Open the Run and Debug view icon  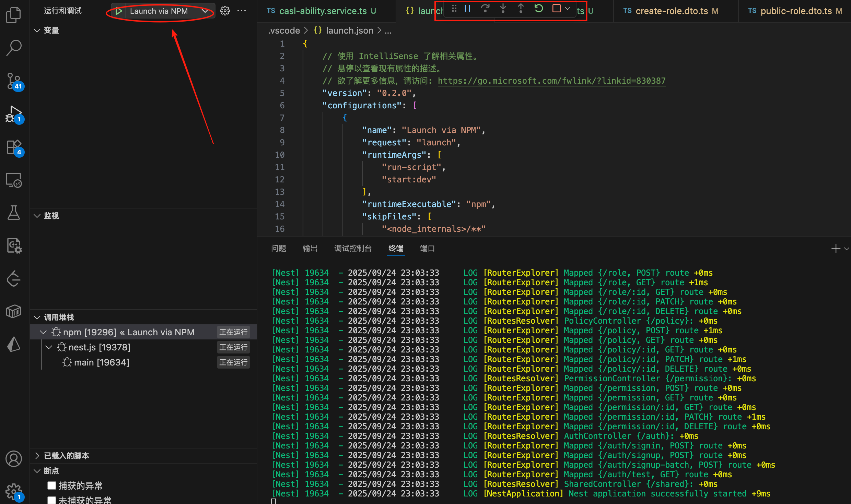click(x=14, y=115)
